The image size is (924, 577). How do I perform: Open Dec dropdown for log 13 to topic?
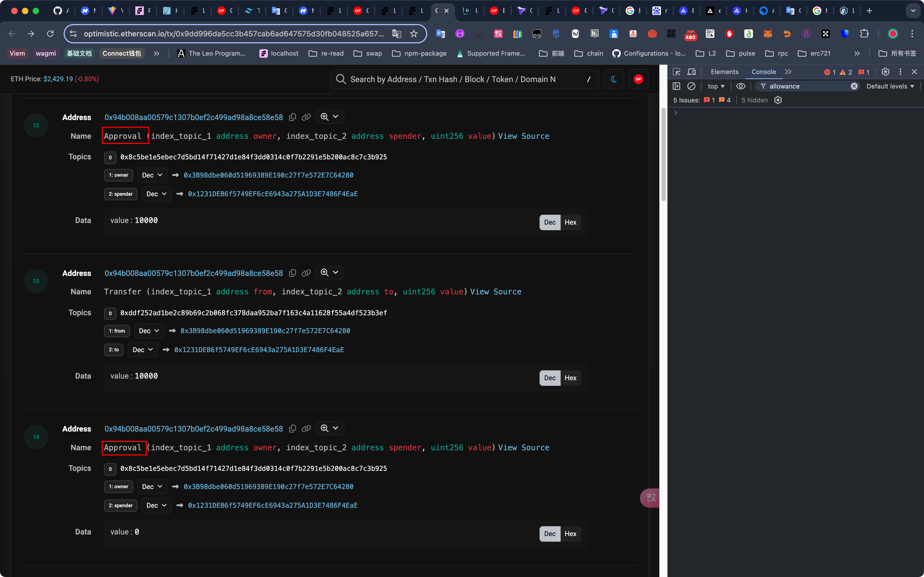coord(143,349)
